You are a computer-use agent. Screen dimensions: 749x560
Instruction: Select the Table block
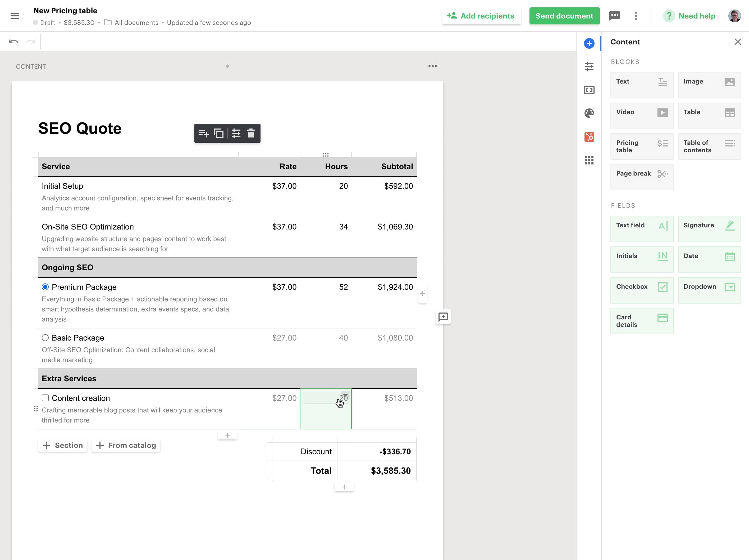tap(709, 116)
